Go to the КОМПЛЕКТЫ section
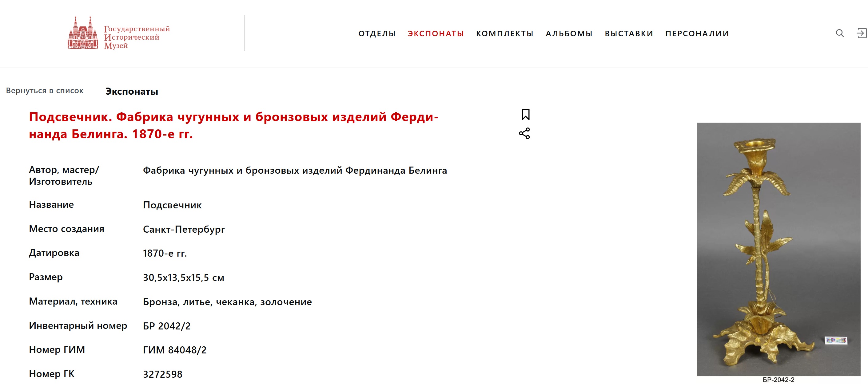Screen dimensions: 868x390 click(504, 34)
